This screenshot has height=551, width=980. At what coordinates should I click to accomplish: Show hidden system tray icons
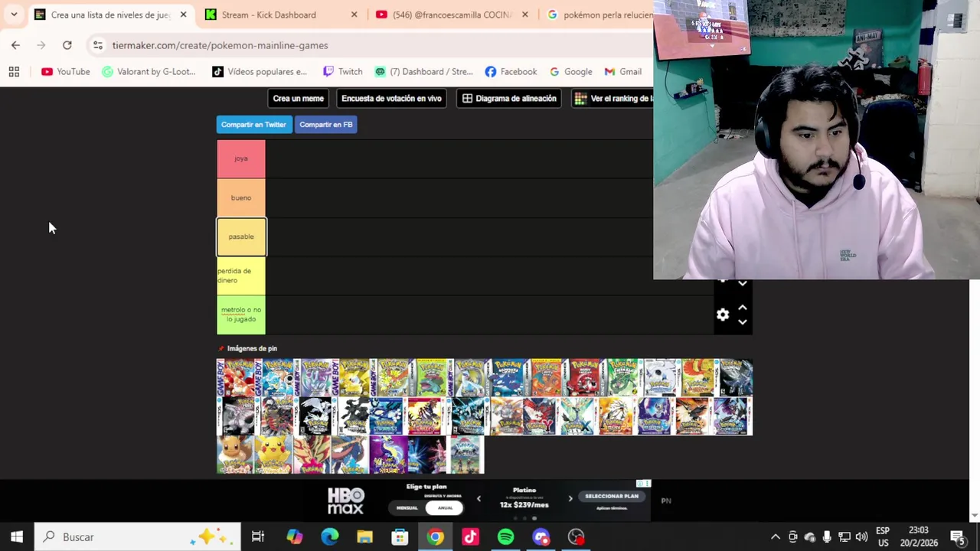pyautogui.click(x=775, y=537)
